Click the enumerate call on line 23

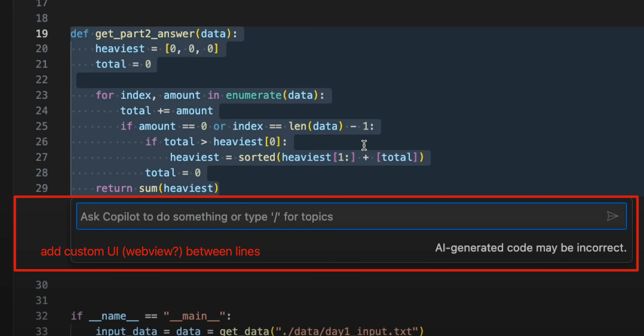click(x=253, y=95)
